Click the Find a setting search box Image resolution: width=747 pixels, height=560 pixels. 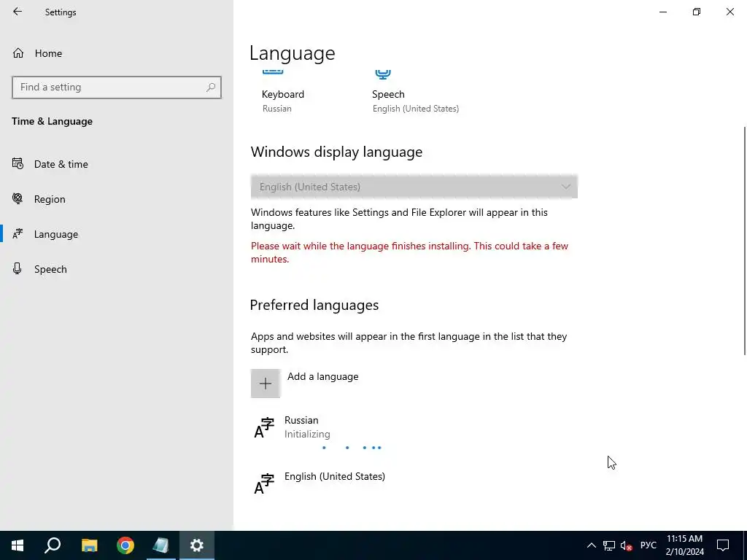[117, 87]
